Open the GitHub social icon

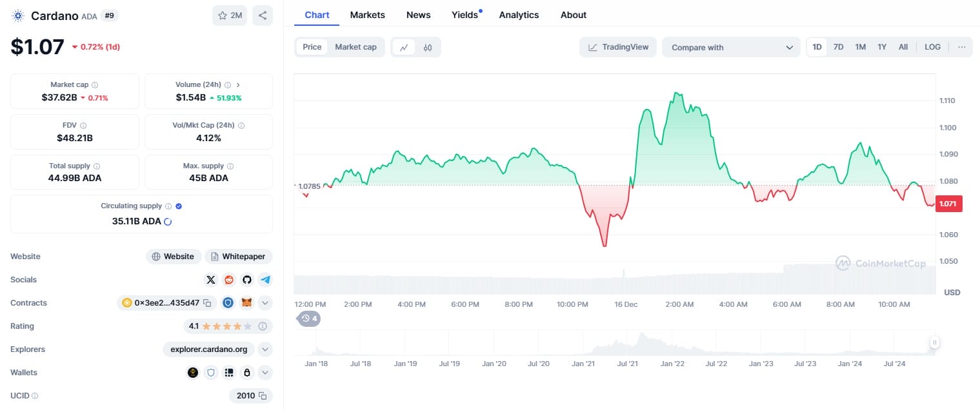point(246,280)
